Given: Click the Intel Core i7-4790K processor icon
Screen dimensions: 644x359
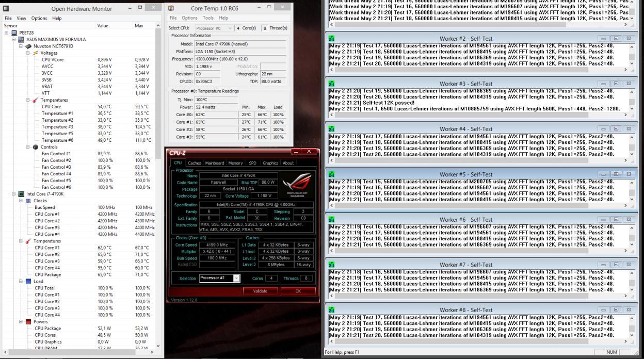Looking at the screenshot, I should (x=21, y=194).
